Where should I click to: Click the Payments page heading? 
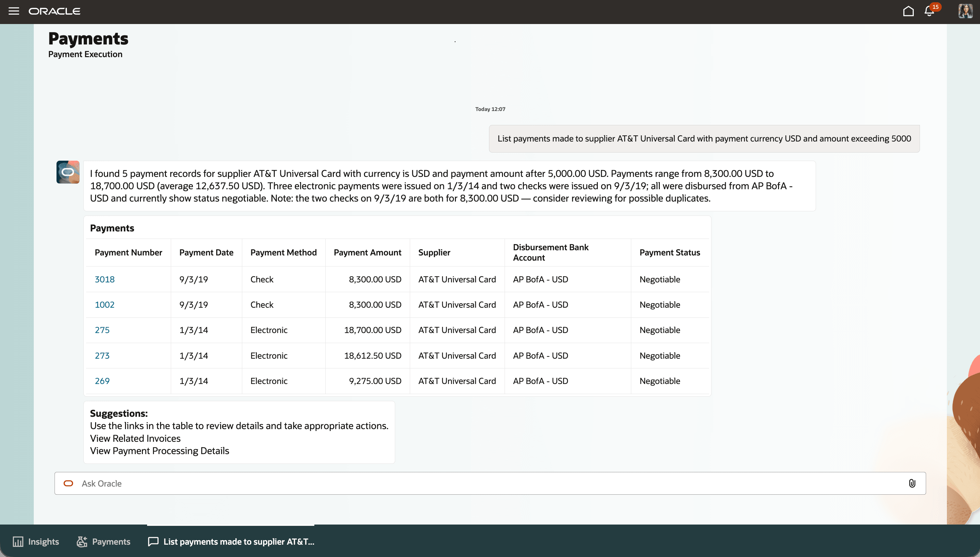pos(88,39)
